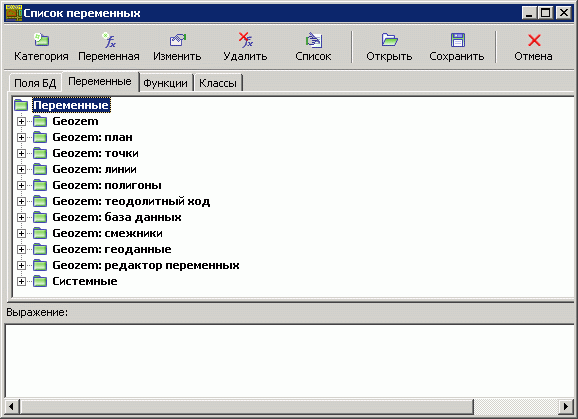Open the Классы tab
Image resolution: width=578 pixels, height=419 pixels.
(x=218, y=83)
